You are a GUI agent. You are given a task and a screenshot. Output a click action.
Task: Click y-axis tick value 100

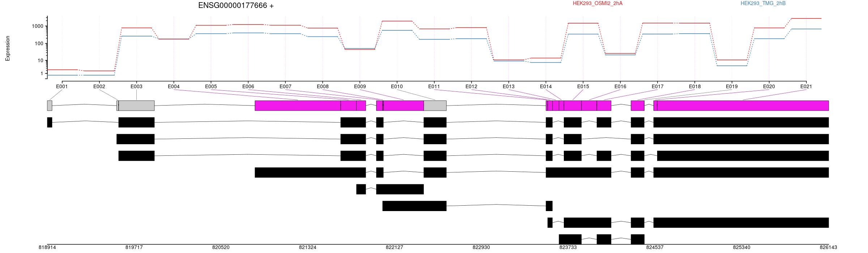pos(39,43)
